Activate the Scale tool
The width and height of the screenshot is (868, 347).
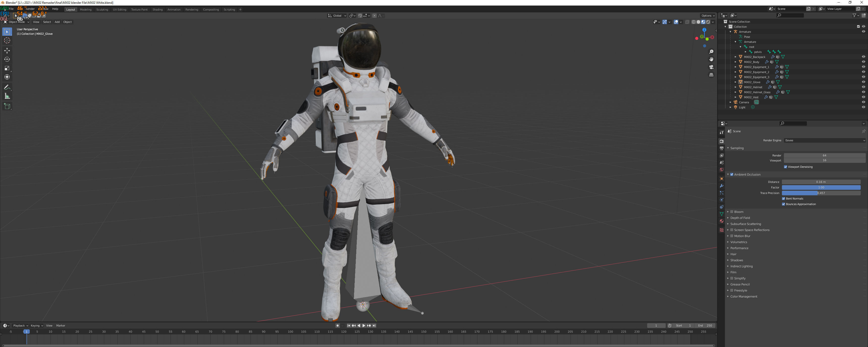tap(7, 68)
